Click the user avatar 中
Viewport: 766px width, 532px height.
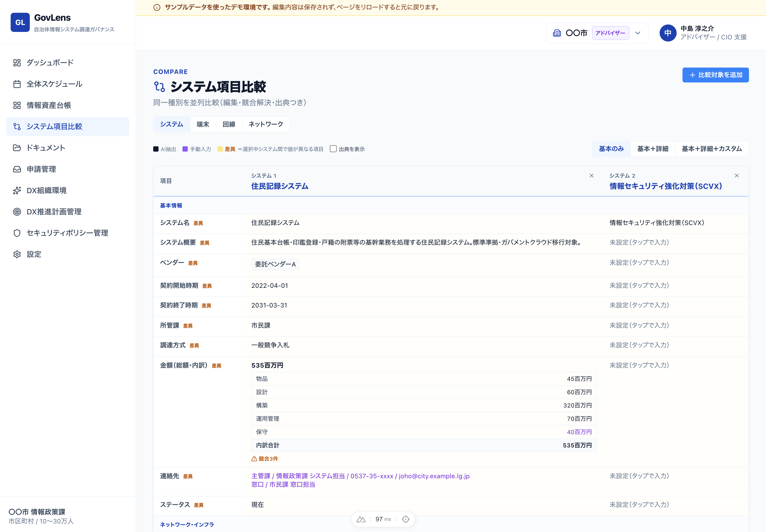(x=668, y=33)
